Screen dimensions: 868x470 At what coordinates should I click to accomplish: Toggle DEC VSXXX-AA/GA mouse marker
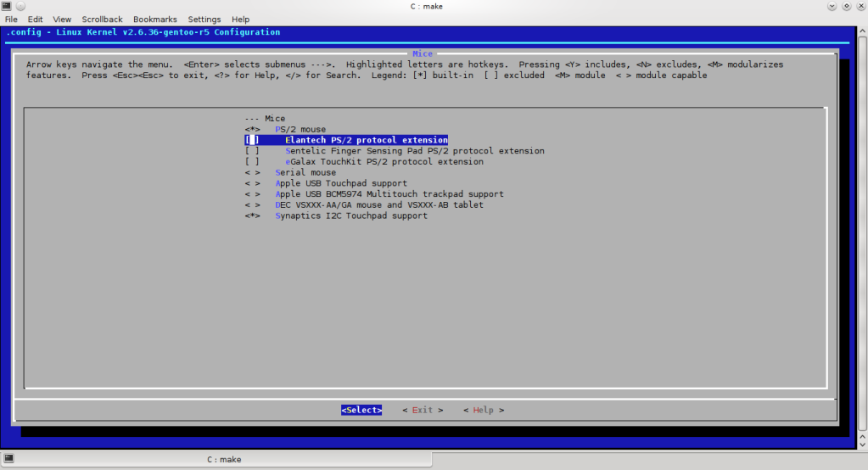(x=253, y=204)
